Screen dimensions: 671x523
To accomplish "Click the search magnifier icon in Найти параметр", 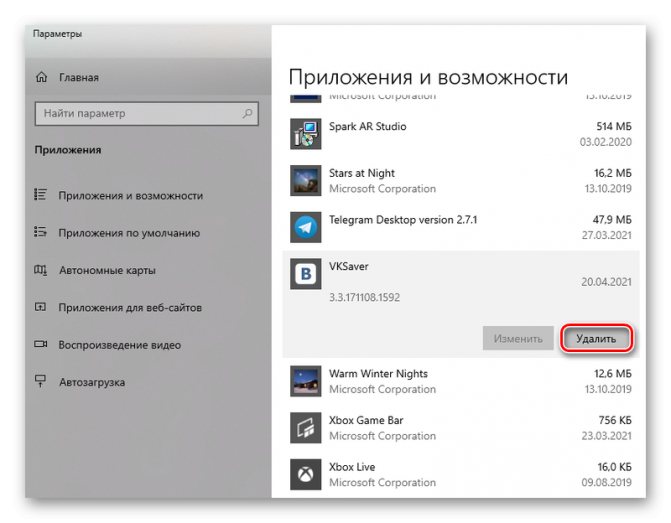I will pyautogui.click(x=247, y=113).
